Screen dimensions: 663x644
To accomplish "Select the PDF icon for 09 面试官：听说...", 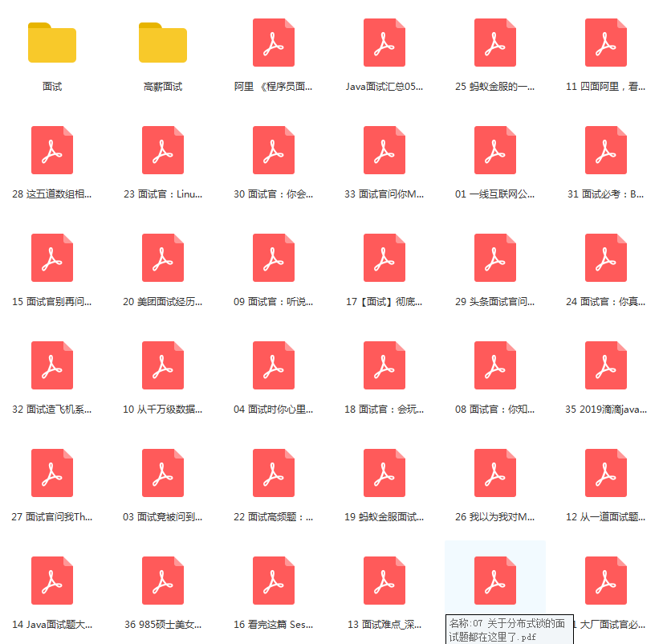I will [x=274, y=257].
